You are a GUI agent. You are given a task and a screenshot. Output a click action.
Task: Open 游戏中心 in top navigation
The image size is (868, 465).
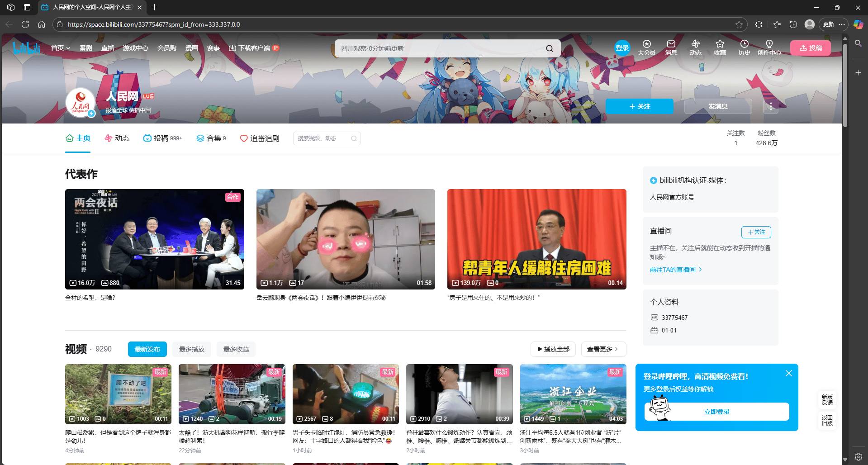point(136,48)
